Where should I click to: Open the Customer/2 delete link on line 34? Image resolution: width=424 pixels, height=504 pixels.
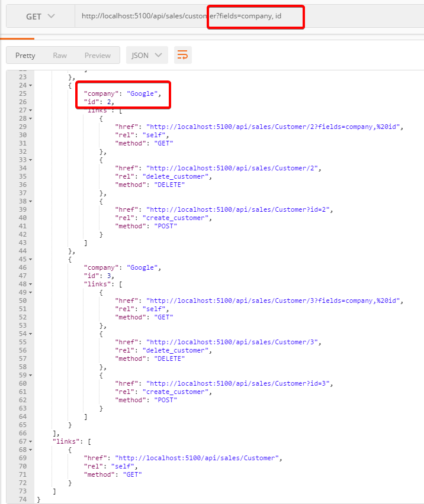(x=232, y=168)
